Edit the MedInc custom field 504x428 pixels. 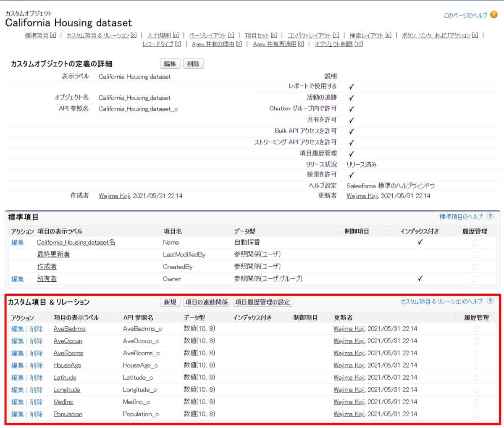18,402
